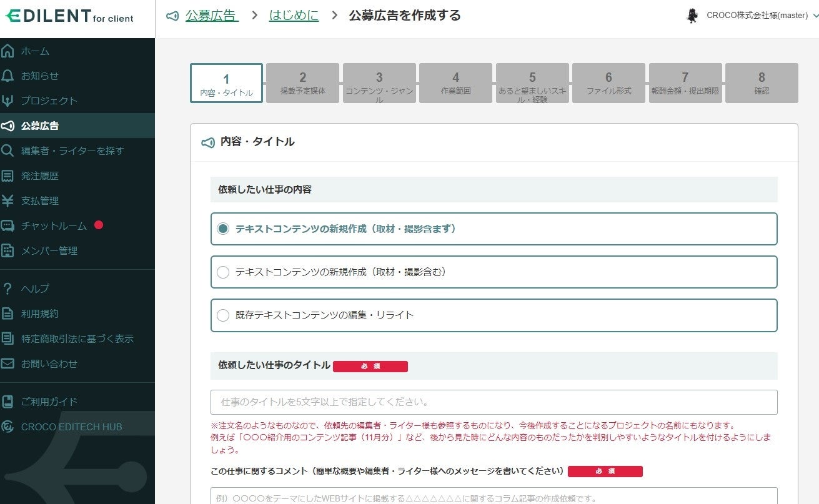Image resolution: width=819 pixels, height=504 pixels.
Task: Click the この仕事に関するコメント text area
Action: coord(494,496)
